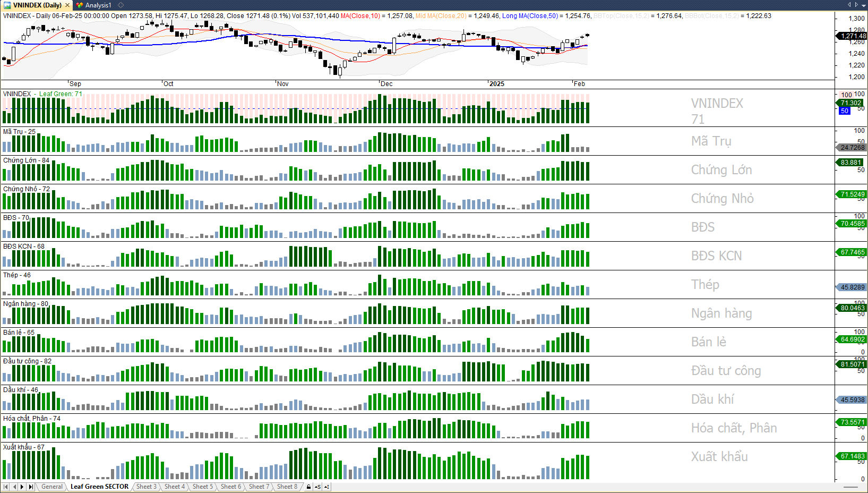This screenshot has height=493, width=868.
Task: Jump to the first chart sheet
Action: coord(6,487)
